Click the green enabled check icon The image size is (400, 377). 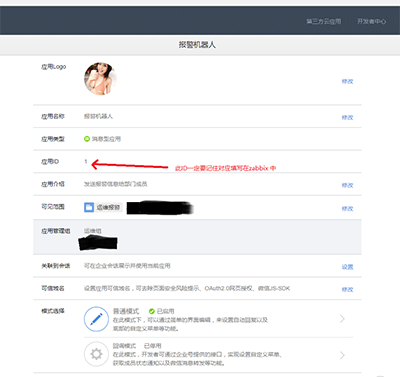click(152, 311)
